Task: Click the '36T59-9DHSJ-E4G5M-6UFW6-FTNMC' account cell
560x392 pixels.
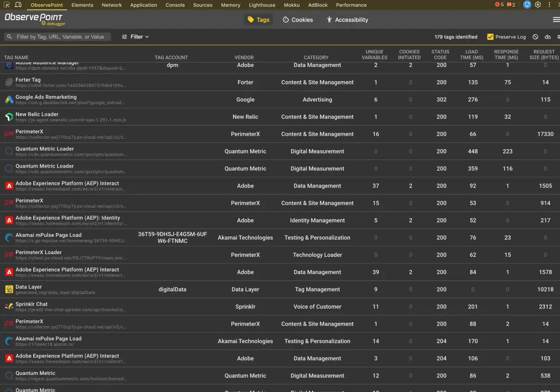Action: 172,238
